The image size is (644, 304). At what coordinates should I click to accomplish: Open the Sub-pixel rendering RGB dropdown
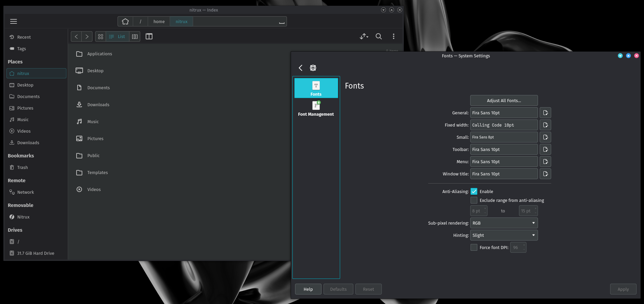pyautogui.click(x=504, y=223)
